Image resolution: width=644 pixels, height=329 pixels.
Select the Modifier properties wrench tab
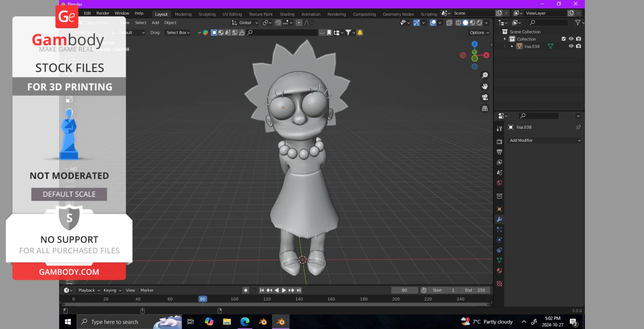(x=499, y=219)
